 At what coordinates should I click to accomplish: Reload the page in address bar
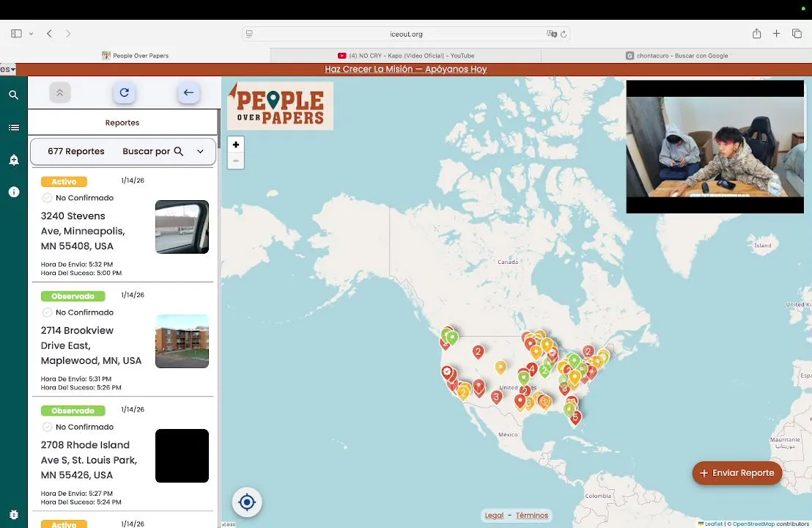click(564, 34)
